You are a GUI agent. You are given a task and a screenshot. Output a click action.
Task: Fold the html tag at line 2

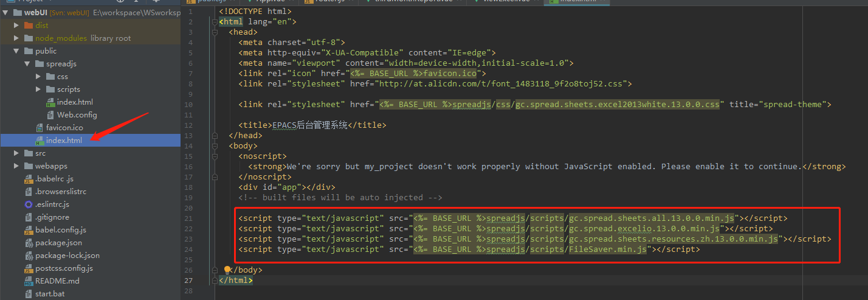click(213, 22)
